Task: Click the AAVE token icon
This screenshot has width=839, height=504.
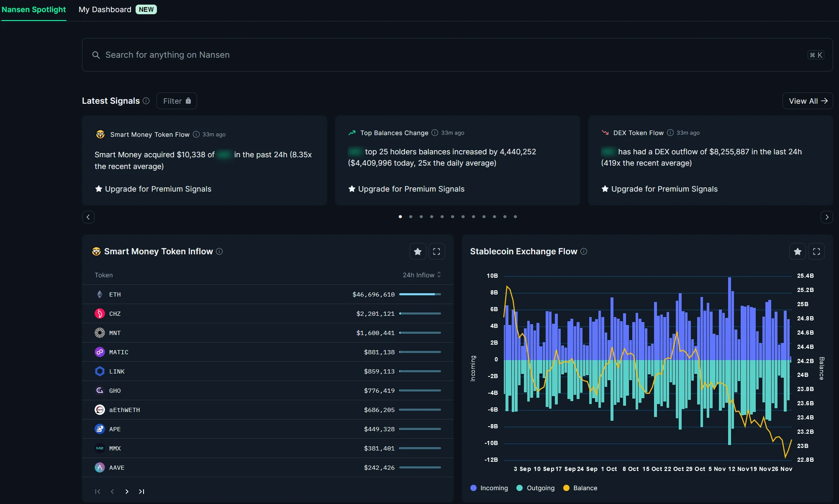Action: pos(100,468)
